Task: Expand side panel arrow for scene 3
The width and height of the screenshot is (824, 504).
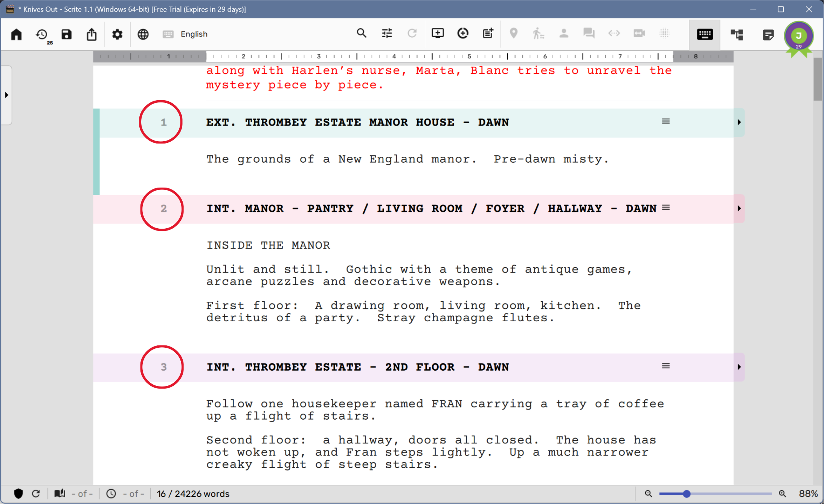Action: click(x=739, y=367)
